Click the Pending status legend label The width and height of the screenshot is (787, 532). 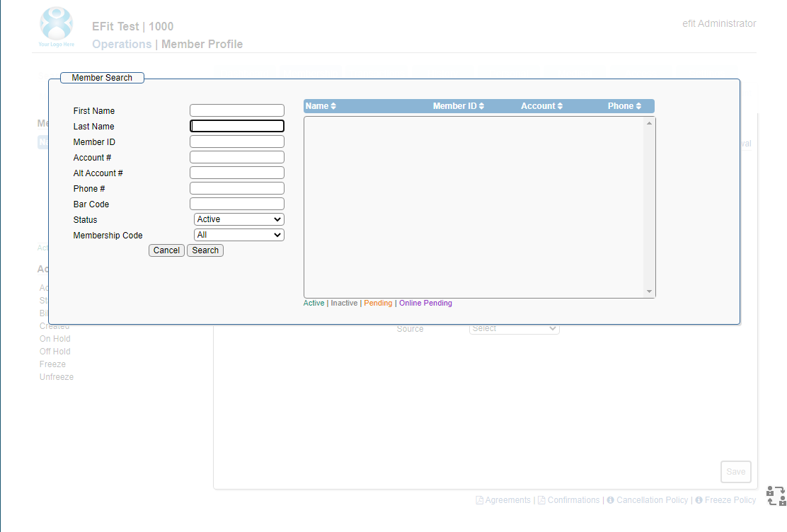[x=378, y=303]
